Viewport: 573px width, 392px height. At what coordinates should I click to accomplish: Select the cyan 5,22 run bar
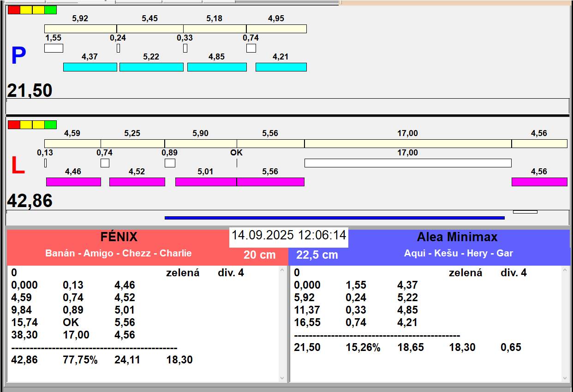pos(151,67)
